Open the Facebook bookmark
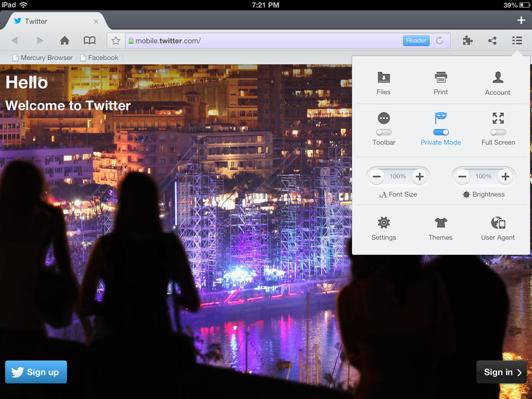 tap(99, 58)
